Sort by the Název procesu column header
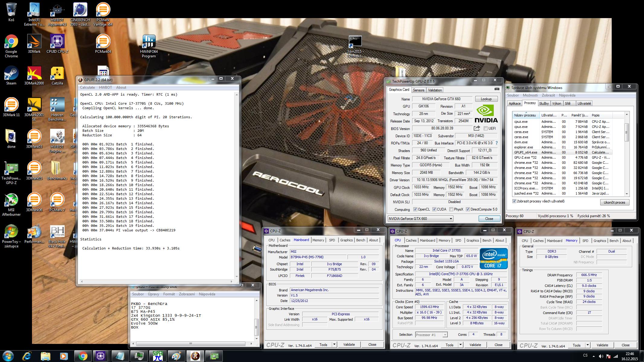 [x=526, y=115]
